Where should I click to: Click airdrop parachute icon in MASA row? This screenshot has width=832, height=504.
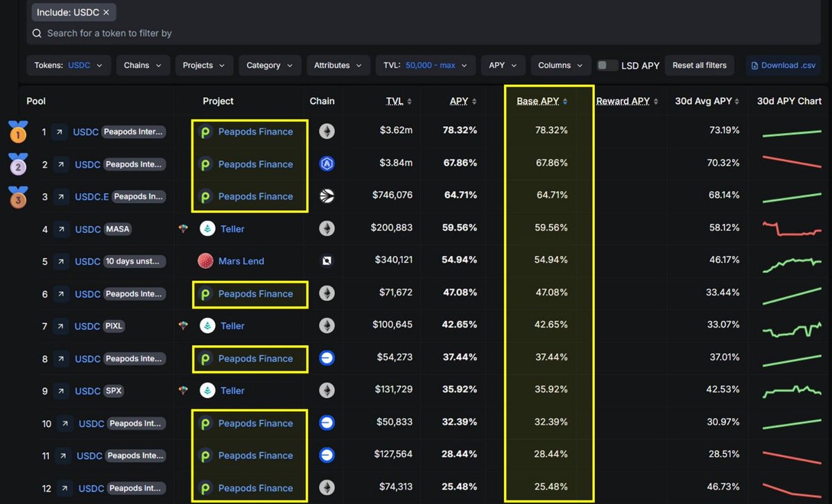point(183,229)
